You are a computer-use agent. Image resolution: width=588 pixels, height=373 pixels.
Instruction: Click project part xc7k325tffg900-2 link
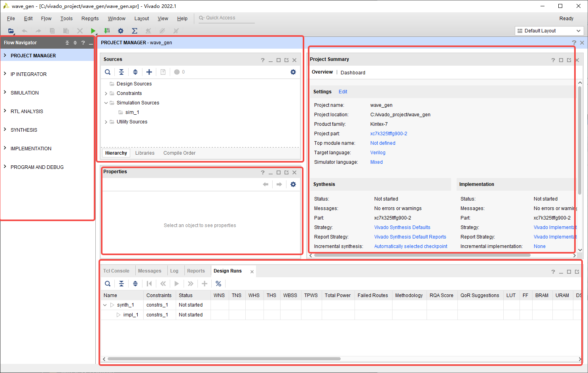tap(389, 134)
